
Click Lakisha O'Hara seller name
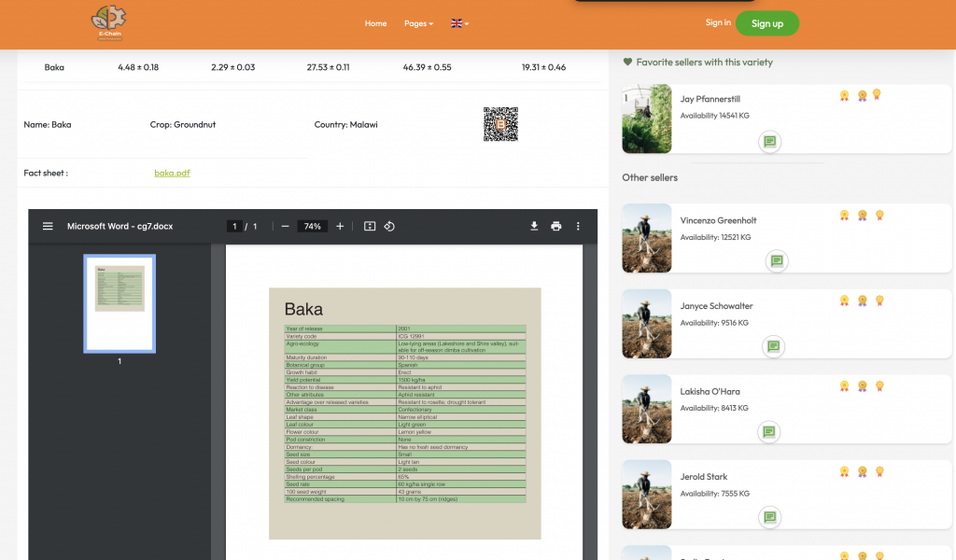pos(710,391)
